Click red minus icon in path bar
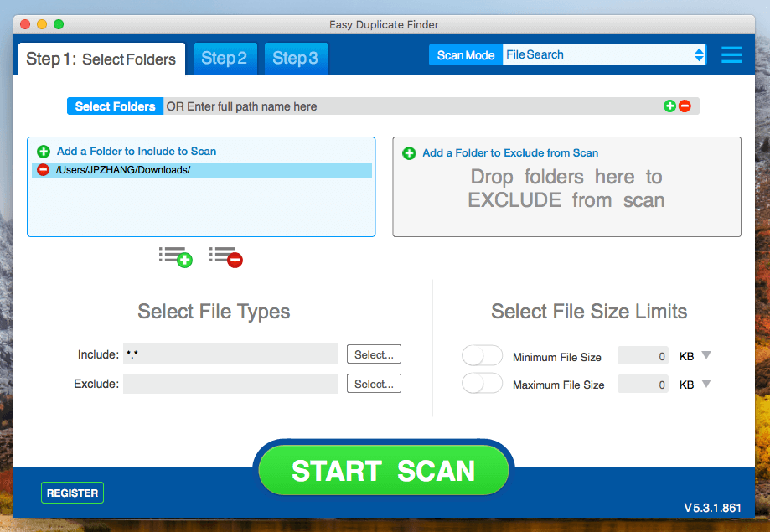 [685, 106]
